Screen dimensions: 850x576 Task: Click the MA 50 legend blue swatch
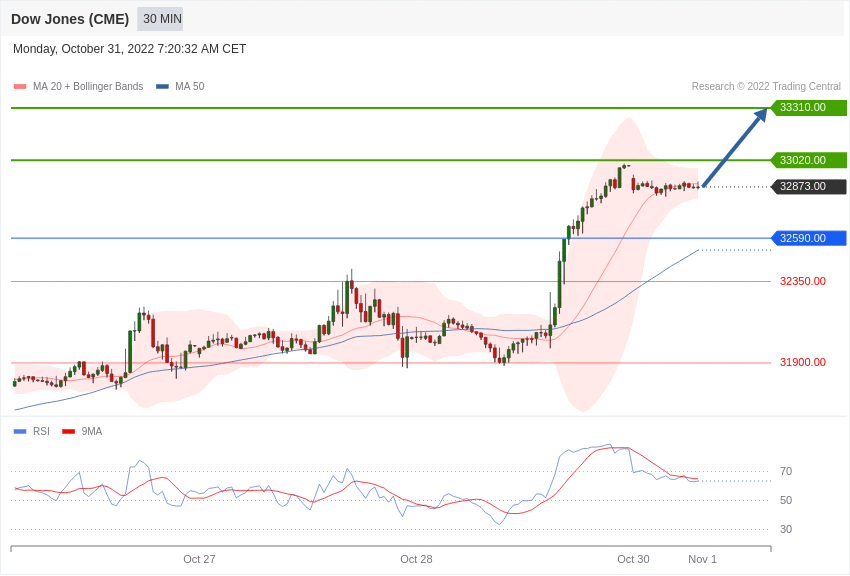click(x=162, y=87)
